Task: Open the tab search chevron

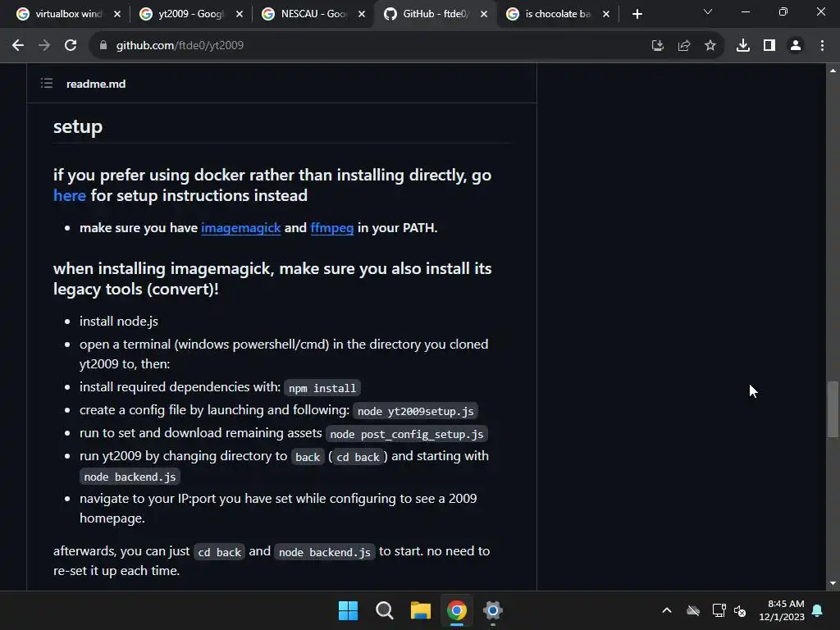Action: pos(708,11)
